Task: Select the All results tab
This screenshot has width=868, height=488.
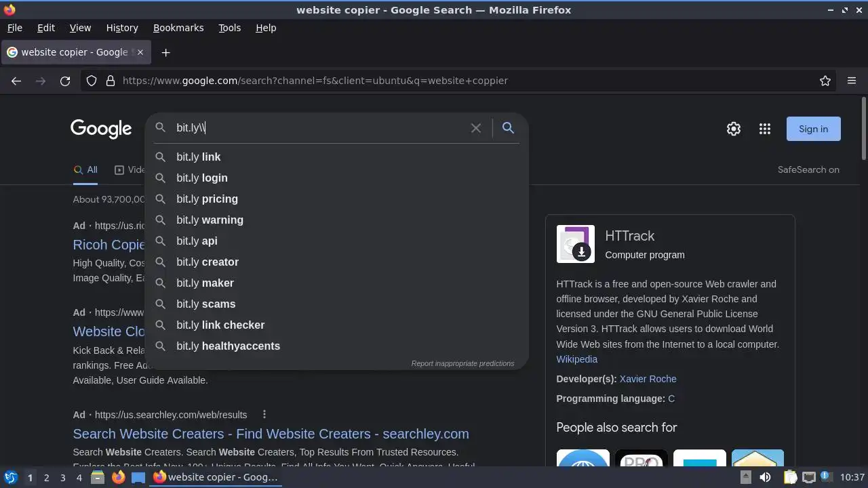Action: click(85, 170)
